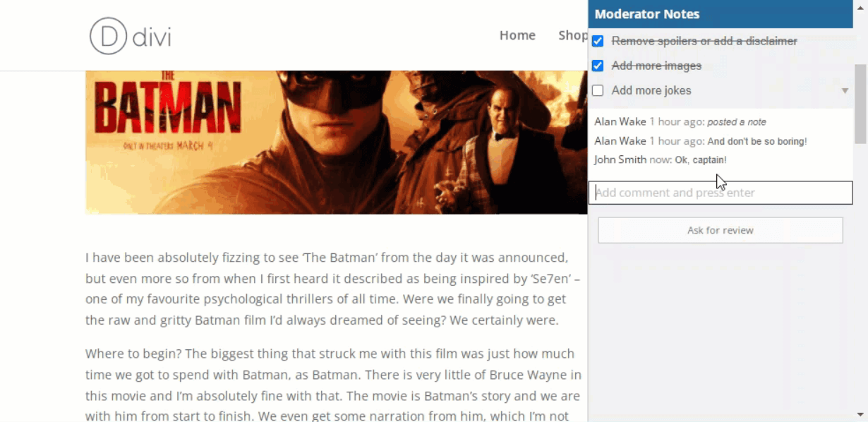
Task: Click the 'Add more jokes' note label
Action: click(x=651, y=90)
